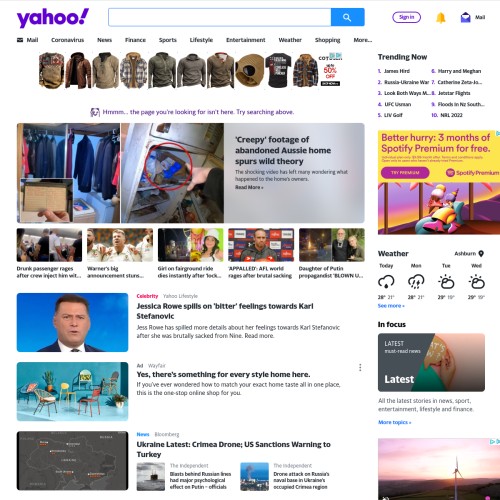
Task: Open the Ashburn weather location pin
Action: [481, 254]
